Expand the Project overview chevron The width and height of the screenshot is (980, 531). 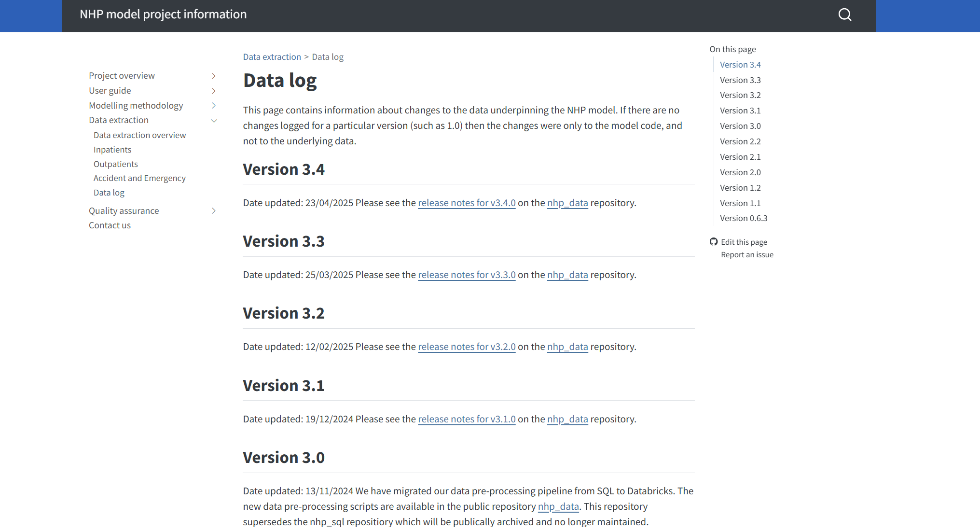click(x=214, y=76)
